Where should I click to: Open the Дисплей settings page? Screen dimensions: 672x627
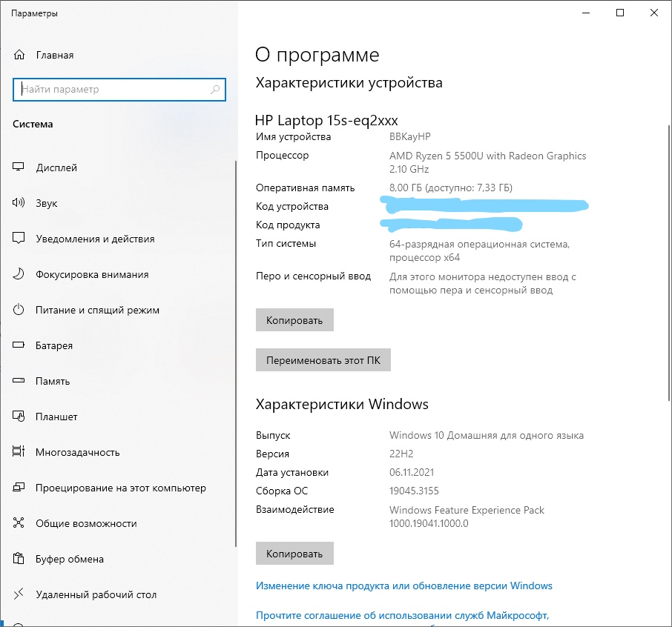[56, 167]
